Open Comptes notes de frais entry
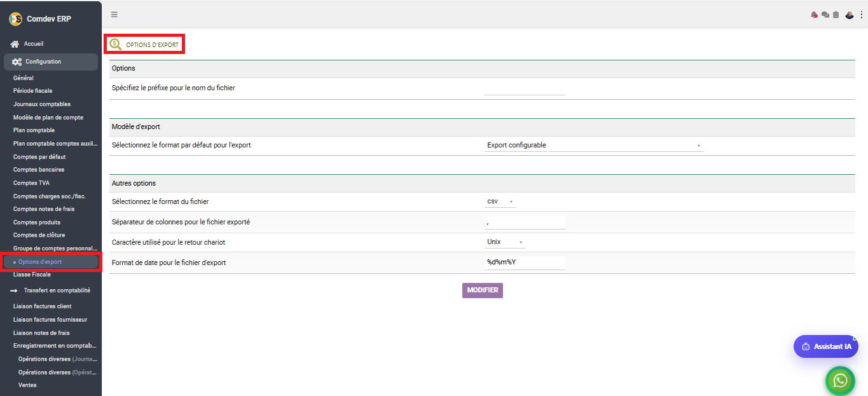This screenshot has height=396, width=868. point(43,209)
